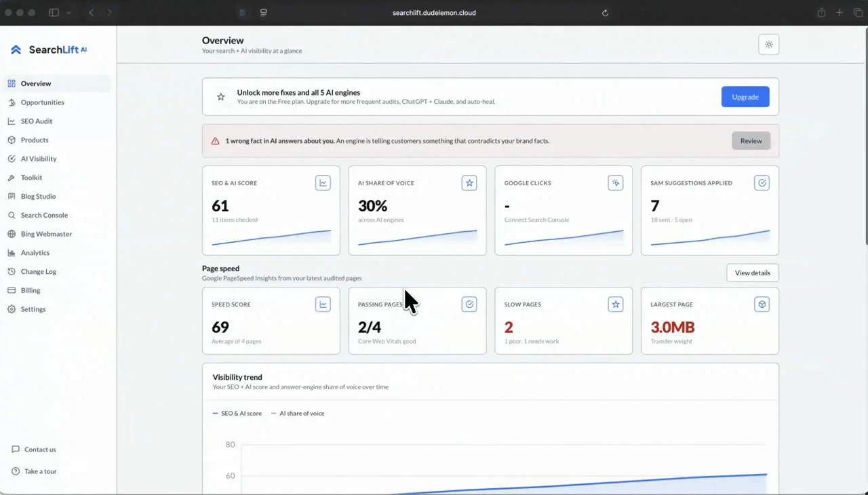Click the Connect Search Console text

[536, 220]
